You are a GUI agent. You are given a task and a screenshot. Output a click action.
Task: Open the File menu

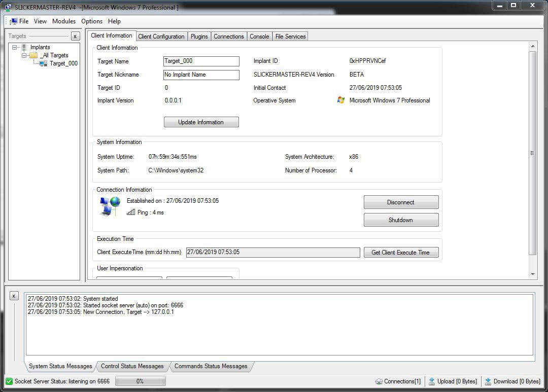coord(24,21)
